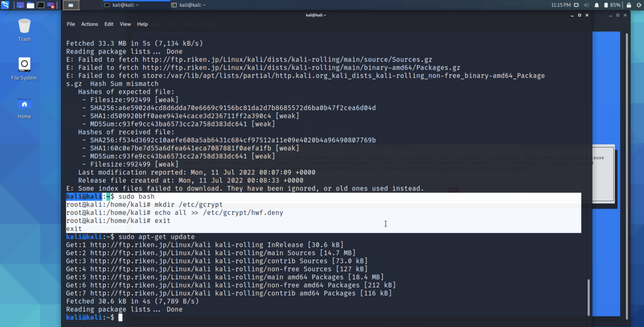
Task: Open the Kali applications menu
Action: tap(5, 5)
